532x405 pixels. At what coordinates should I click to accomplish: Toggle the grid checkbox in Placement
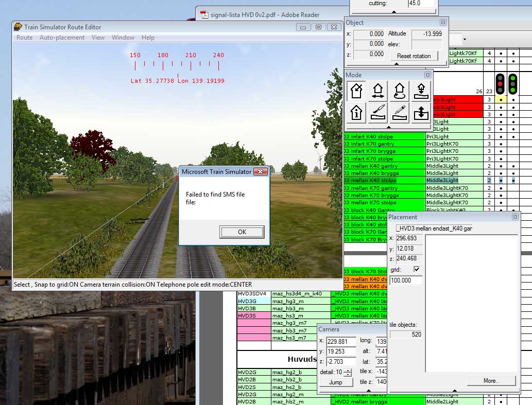(417, 269)
